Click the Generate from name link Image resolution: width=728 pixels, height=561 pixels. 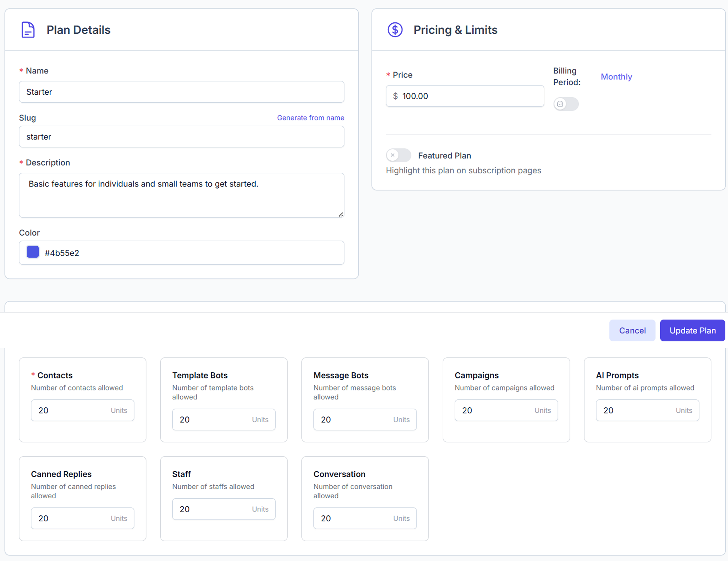[x=310, y=118]
